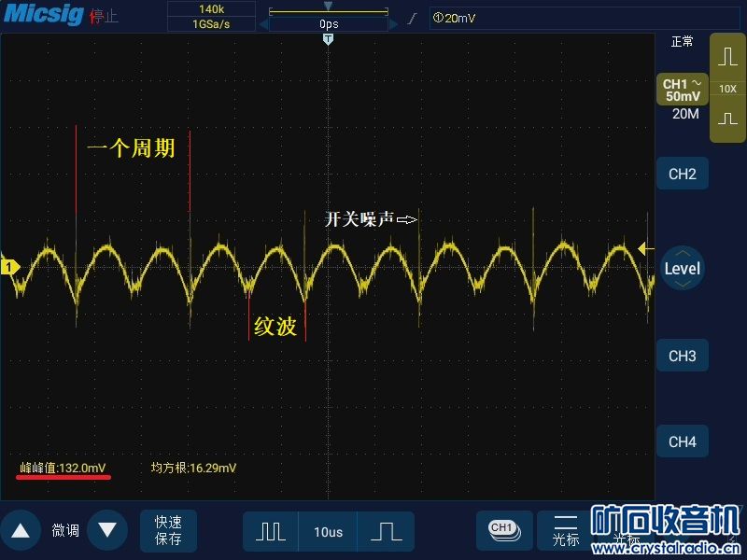Select the trigger position T marker

pos(328,39)
